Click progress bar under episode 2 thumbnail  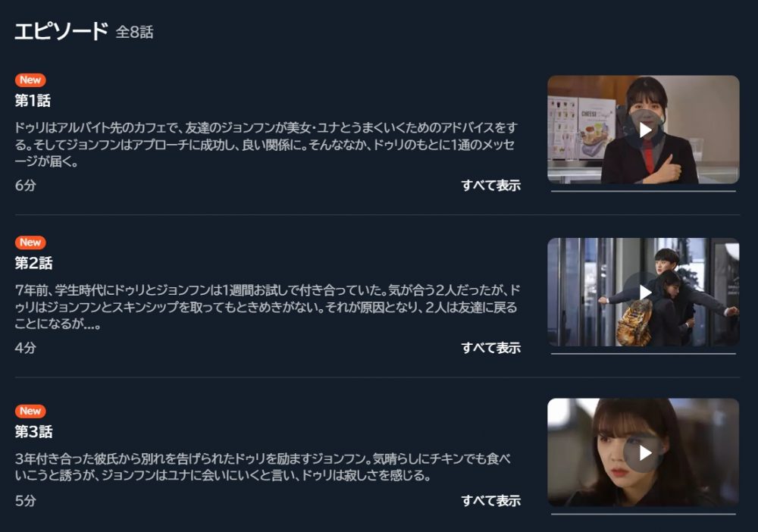point(644,354)
